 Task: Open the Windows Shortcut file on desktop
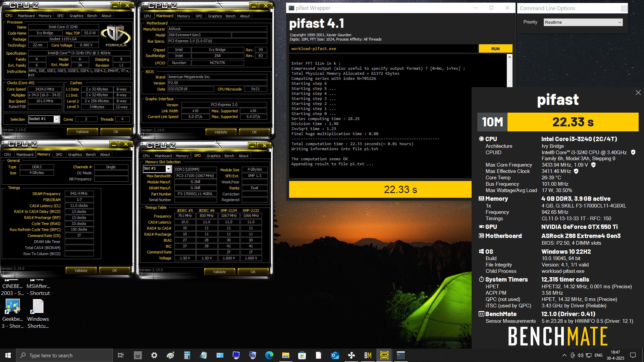click(38, 313)
